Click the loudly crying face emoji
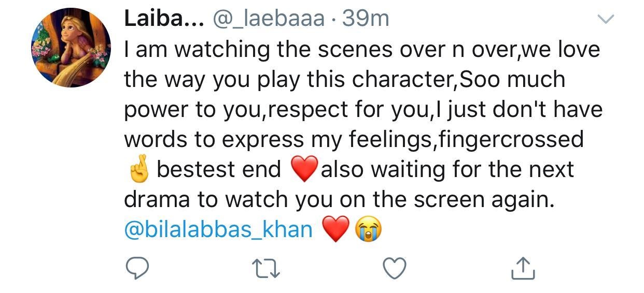 tap(367, 230)
